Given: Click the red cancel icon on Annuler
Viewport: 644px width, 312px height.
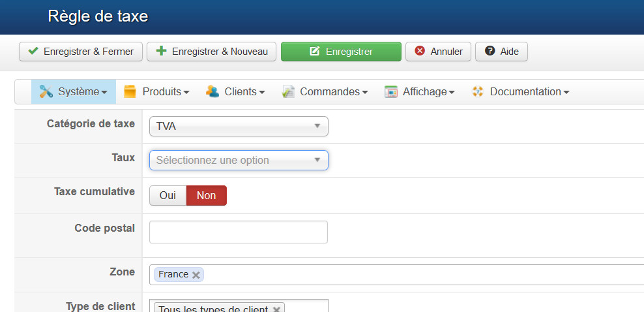Looking at the screenshot, I should pyautogui.click(x=420, y=52).
